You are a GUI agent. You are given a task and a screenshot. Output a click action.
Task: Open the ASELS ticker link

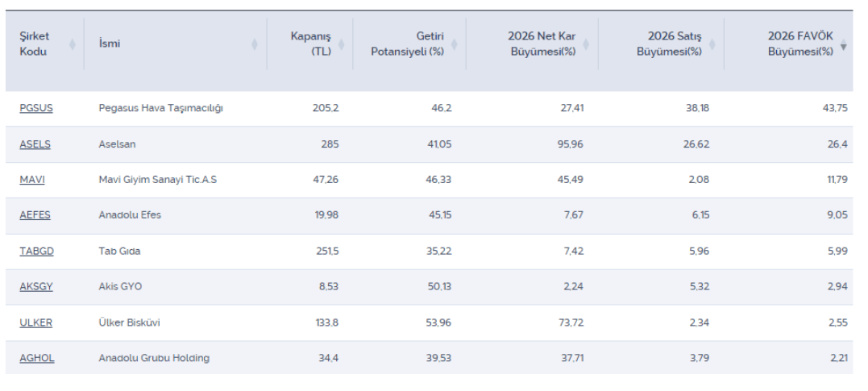[35, 144]
